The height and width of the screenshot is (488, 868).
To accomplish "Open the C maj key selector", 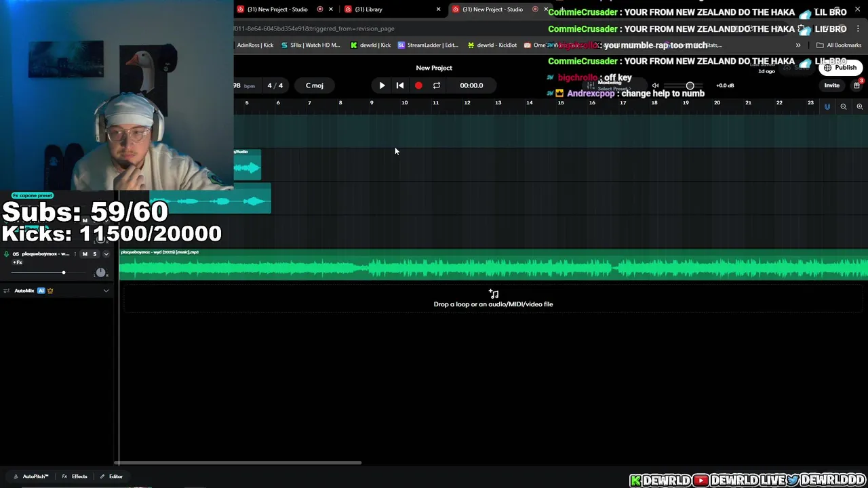I will click(315, 85).
